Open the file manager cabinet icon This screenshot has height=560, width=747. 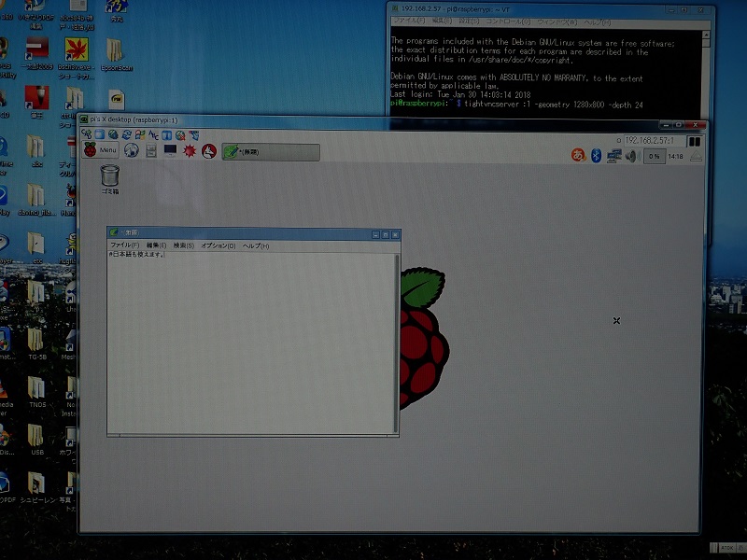click(x=151, y=150)
